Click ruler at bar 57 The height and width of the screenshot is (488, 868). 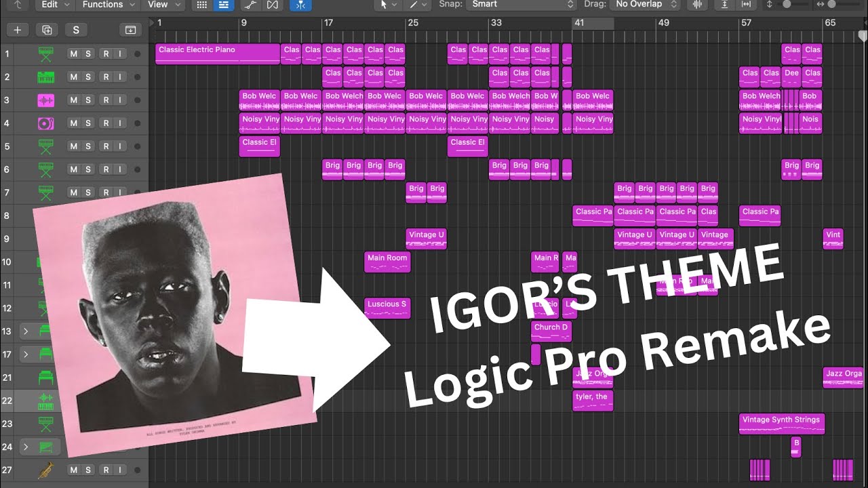point(746,22)
